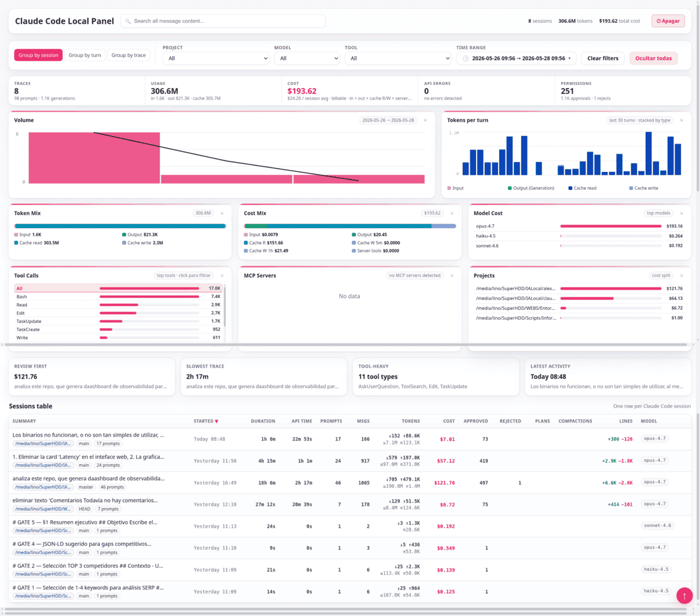Filter tool calls by TaskCreate

(118, 329)
